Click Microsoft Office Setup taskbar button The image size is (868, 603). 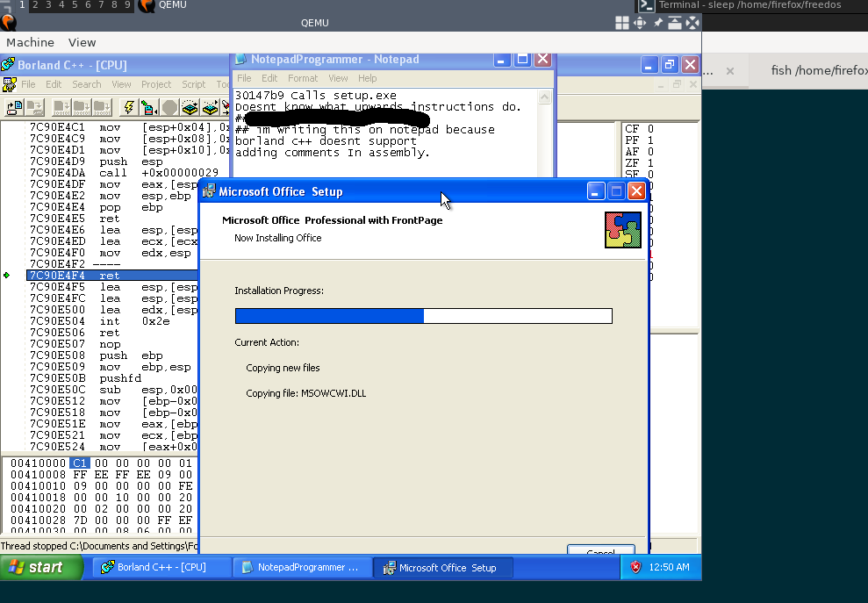[443, 568]
